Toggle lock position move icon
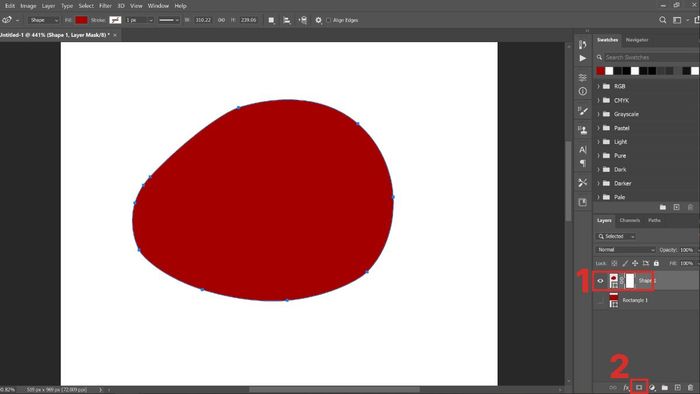700x394 pixels. [635, 263]
